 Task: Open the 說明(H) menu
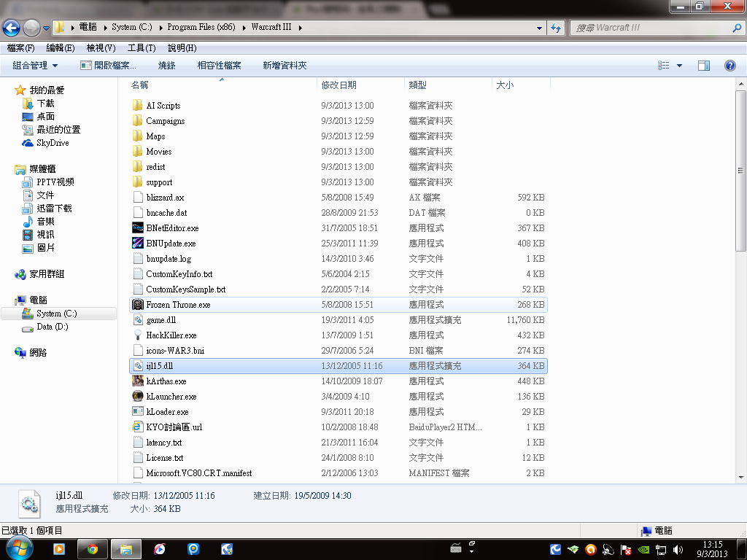point(182,48)
